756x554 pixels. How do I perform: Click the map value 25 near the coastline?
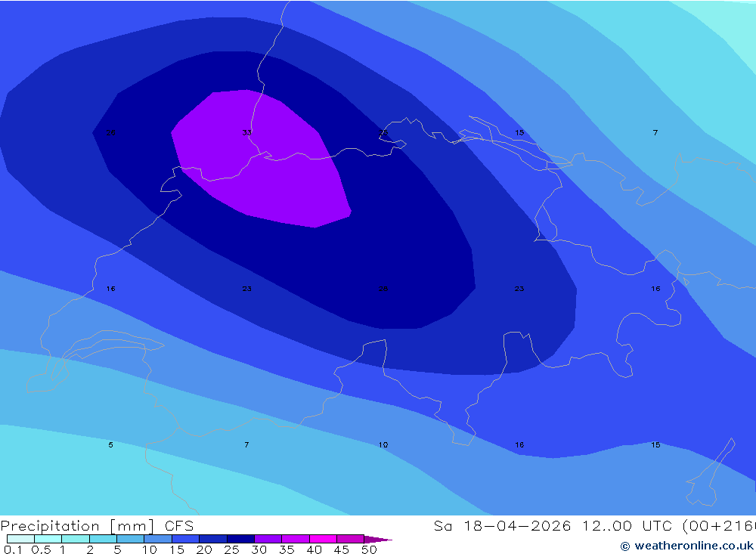coord(383,132)
